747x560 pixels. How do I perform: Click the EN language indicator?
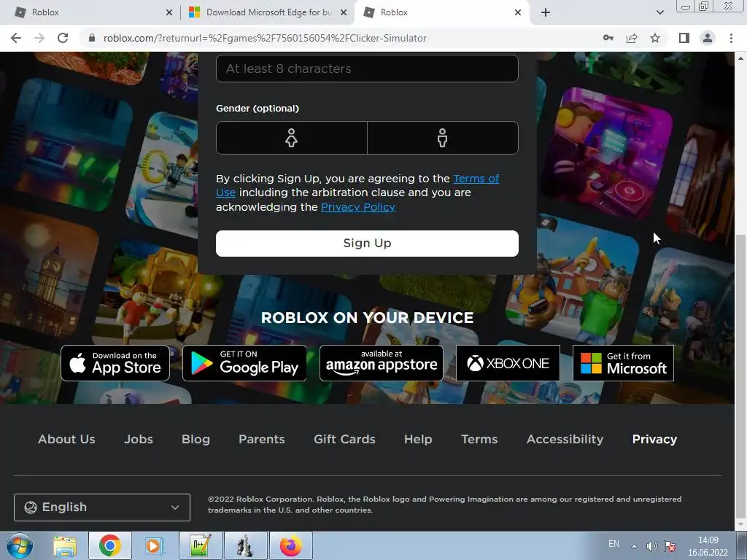[x=614, y=544]
